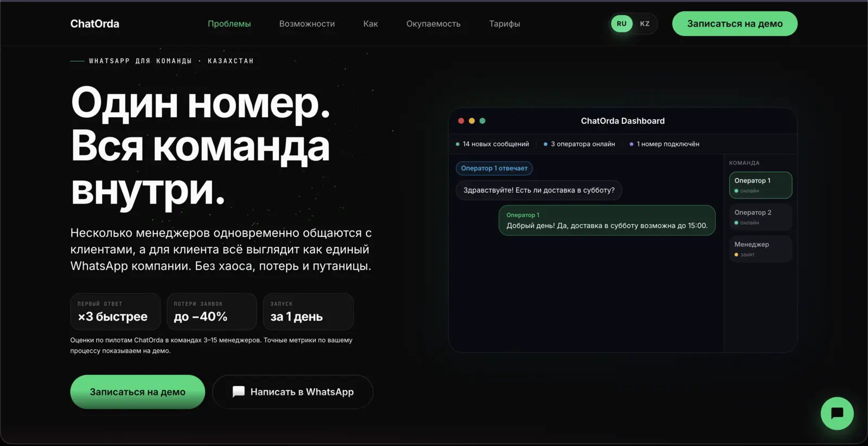Click the ×3 быстрее stat card

(116, 311)
